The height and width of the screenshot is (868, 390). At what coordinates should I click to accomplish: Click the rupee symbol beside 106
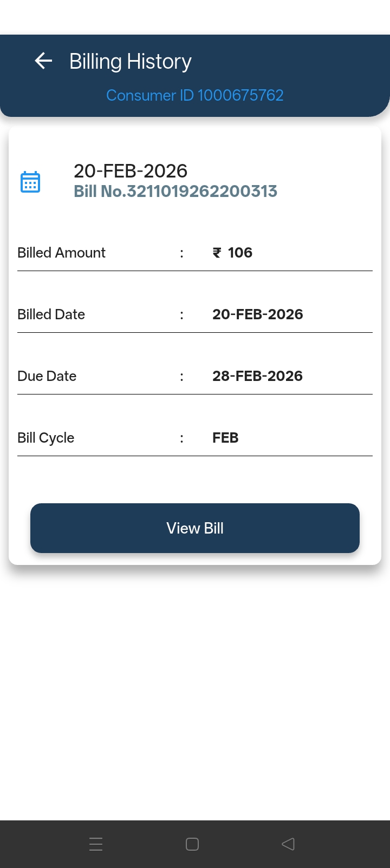click(x=217, y=253)
